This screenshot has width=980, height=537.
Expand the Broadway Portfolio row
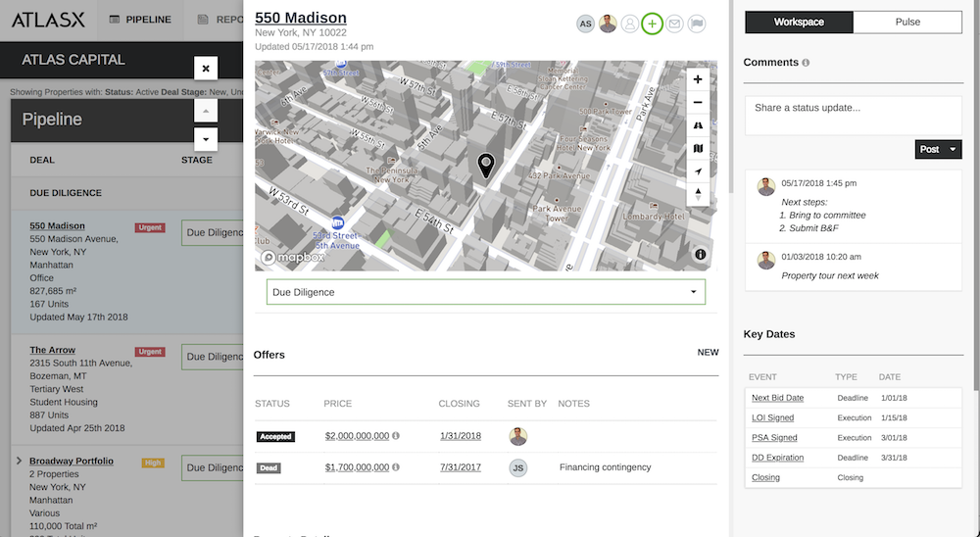[19, 461]
